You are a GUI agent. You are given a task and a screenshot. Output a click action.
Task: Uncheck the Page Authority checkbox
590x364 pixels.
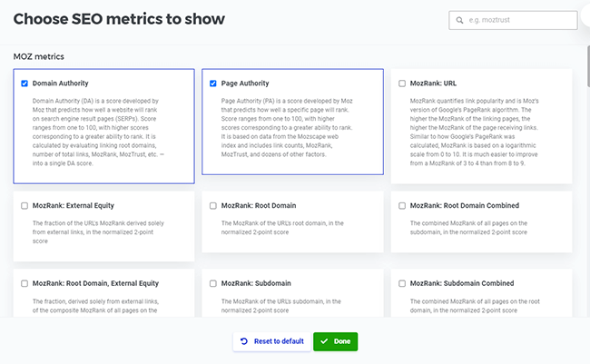[x=213, y=84]
